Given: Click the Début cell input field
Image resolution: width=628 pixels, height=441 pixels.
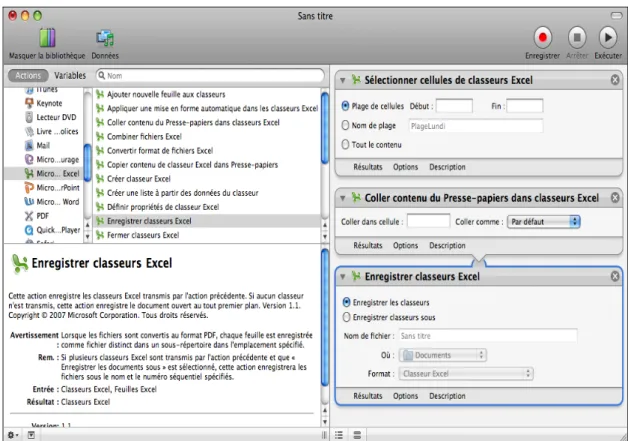Looking at the screenshot, I should tap(454, 106).
